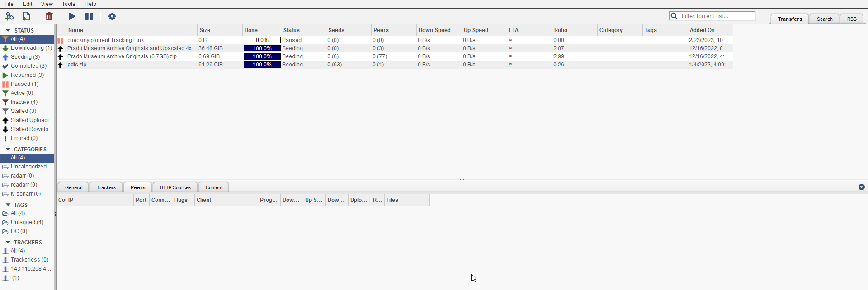Click the blue circle arrow in the details panel
The image size is (868, 290).
point(861,187)
